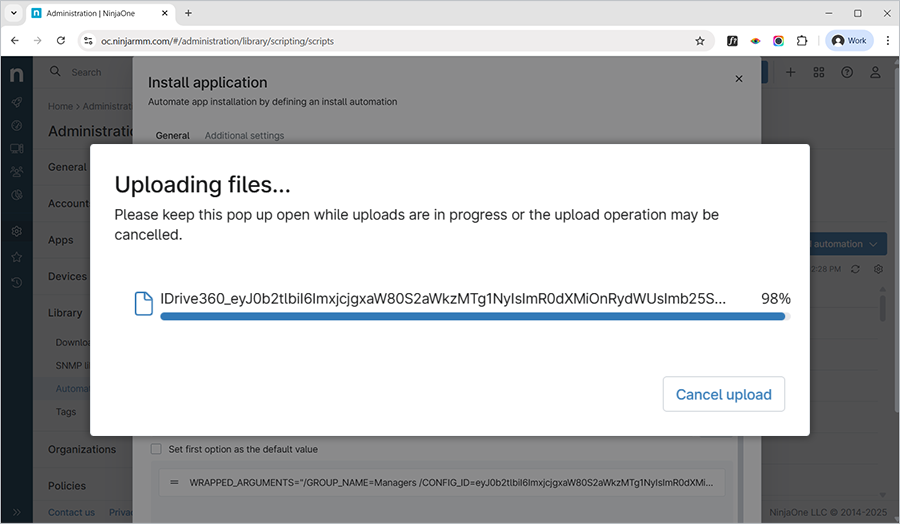Open the Contact us link
This screenshot has height=524, width=900.
pos(71,512)
